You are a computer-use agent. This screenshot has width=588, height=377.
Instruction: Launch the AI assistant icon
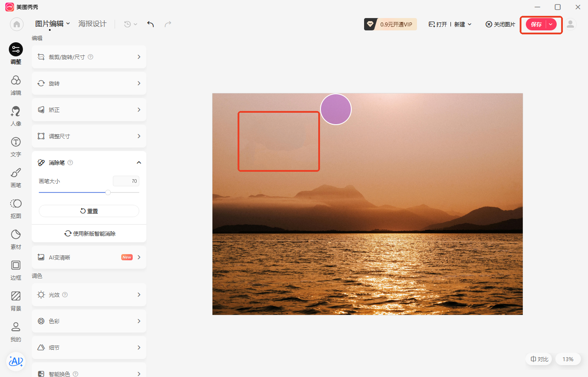pyautogui.click(x=16, y=362)
